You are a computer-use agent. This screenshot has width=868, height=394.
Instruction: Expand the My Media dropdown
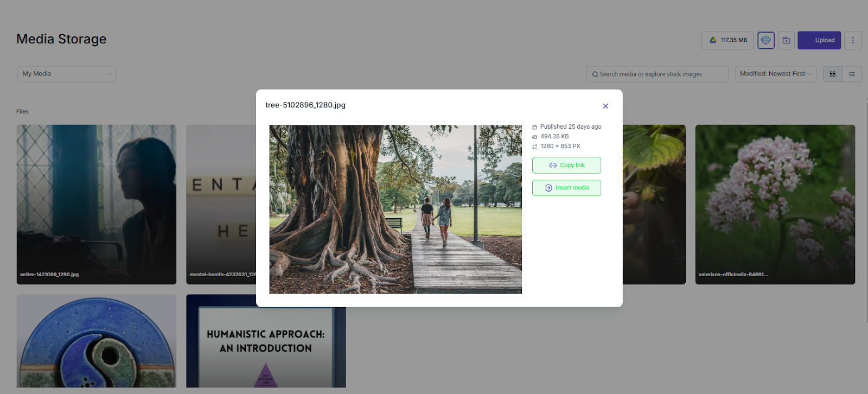click(x=67, y=74)
